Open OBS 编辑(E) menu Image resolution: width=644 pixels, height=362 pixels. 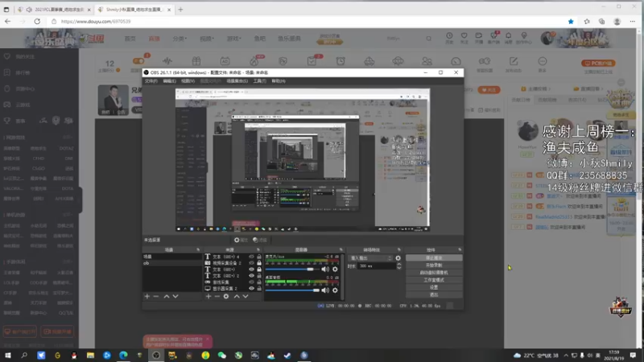[x=169, y=81]
